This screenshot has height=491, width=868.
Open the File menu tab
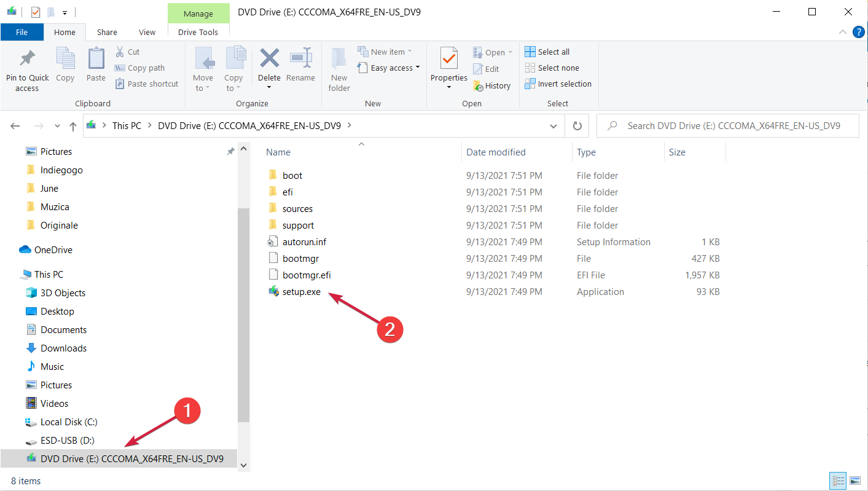[22, 32]
